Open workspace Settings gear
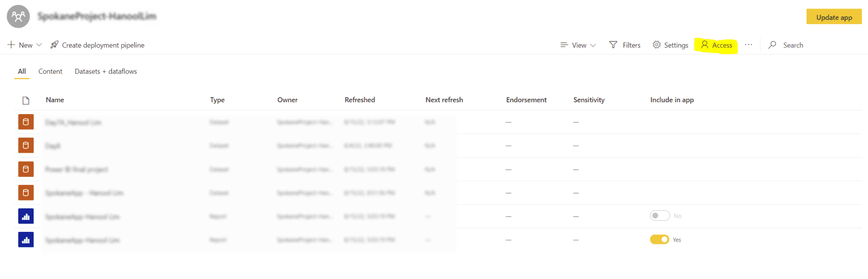Screen dimensions: 868x279 tap(670, 45)
